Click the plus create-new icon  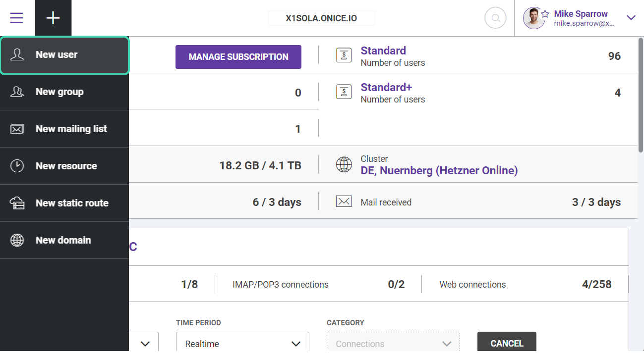point(53,18)
